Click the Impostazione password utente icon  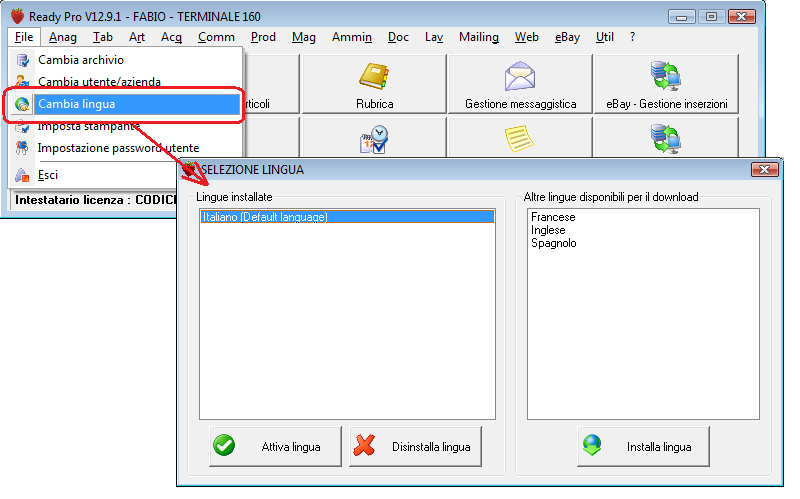point(22,148)
